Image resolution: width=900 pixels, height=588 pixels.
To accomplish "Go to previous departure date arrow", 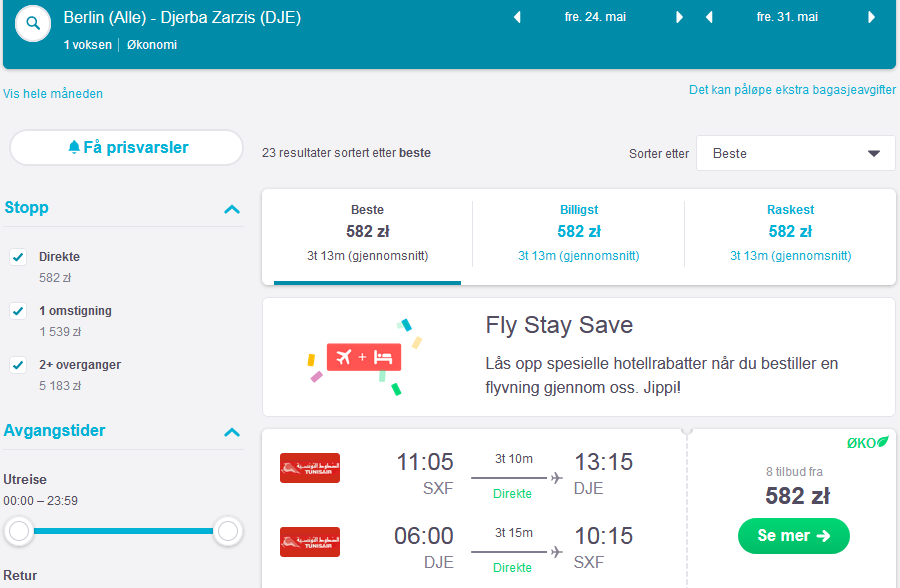I will [517, 17].
